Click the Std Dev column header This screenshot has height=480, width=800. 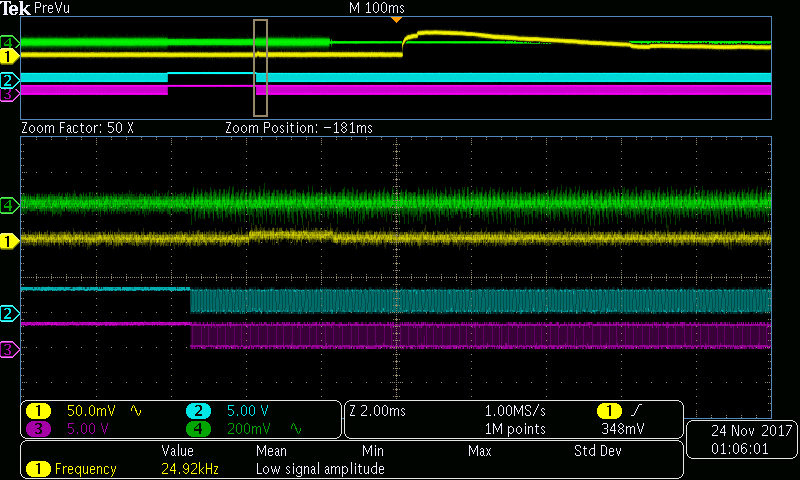597,451
